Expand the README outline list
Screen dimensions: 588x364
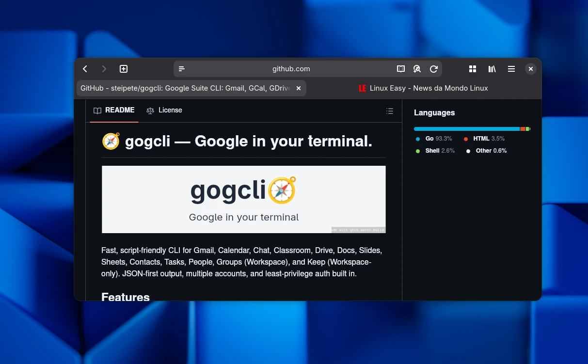pyautogui.click(x=389, y=111)
